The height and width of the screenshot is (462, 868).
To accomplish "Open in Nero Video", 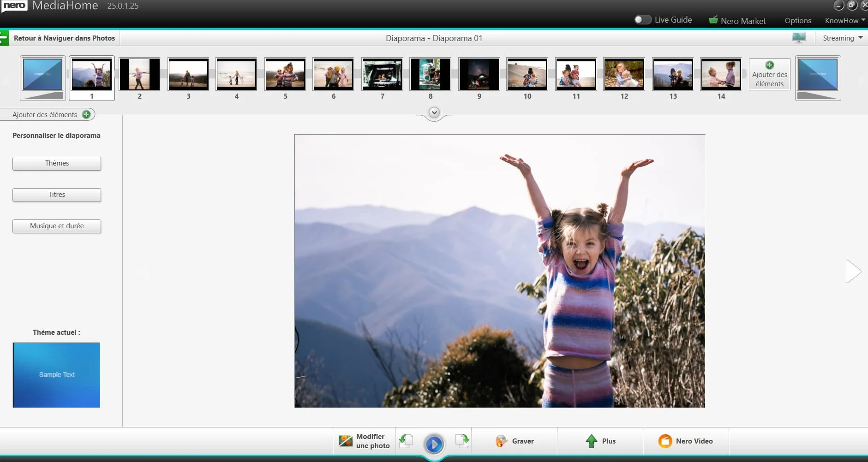I will (686, 441).
